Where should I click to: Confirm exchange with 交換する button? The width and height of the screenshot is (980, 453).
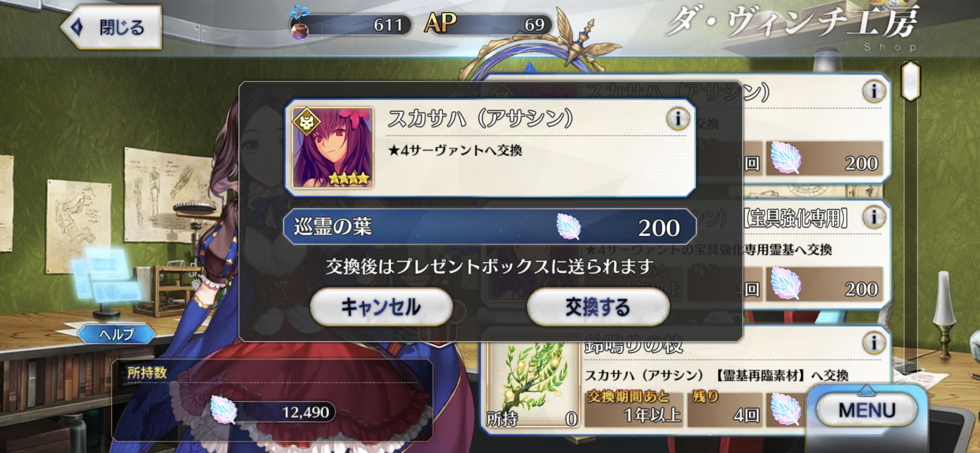pyautogui.click(x=598, y=307)
